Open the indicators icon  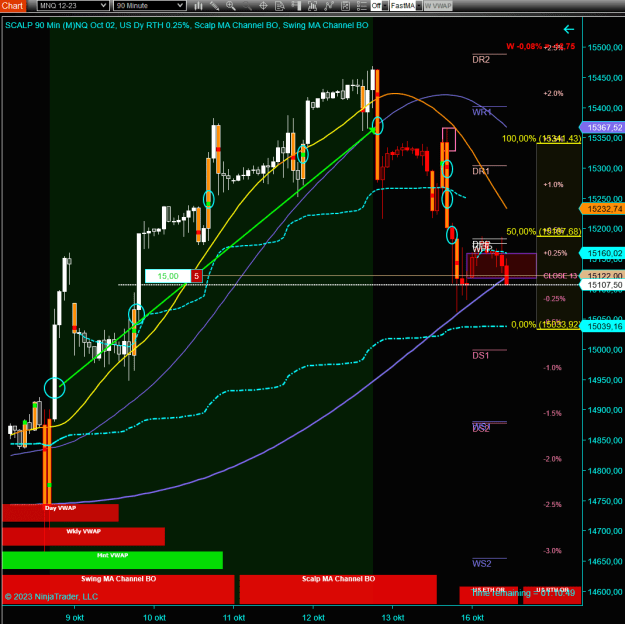click(312, 6)
